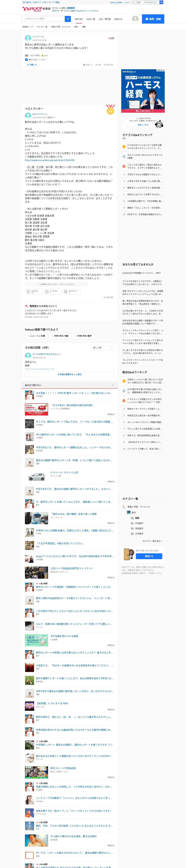Viewport: 186px width, 868px height.
Task: Click the LINEヤフーのオンラインIT講座 top banner link
Action: pyautogui.click(x=41, y=2)
